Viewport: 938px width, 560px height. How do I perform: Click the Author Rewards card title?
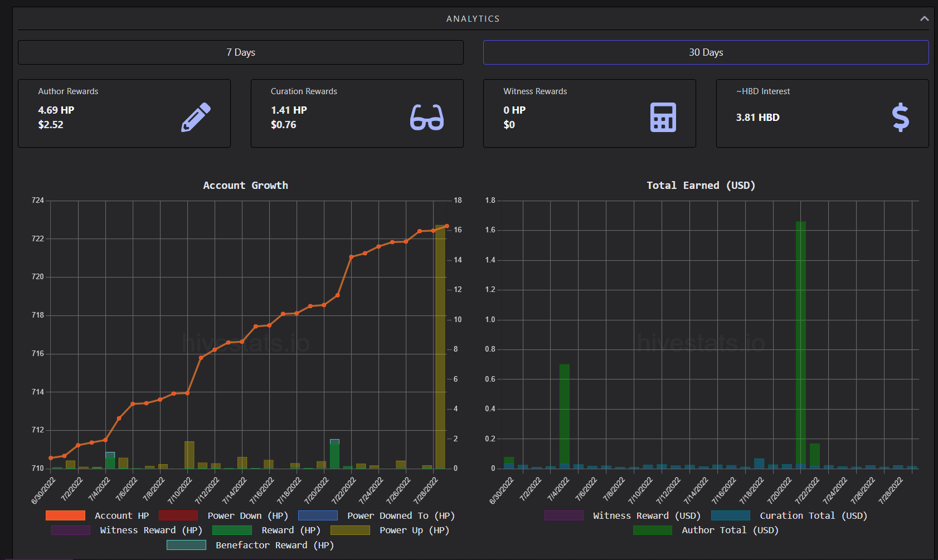[68, 91]
